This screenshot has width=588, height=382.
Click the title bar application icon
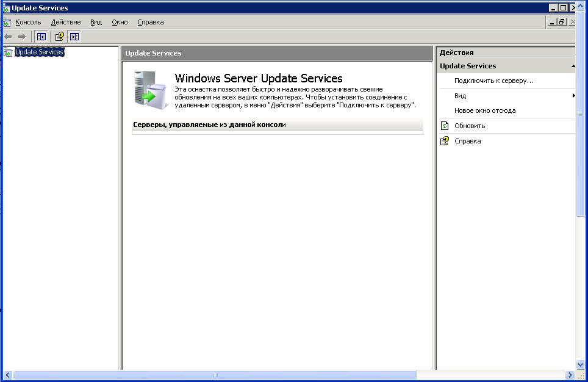pyautogui.click(x=6, y=8)
